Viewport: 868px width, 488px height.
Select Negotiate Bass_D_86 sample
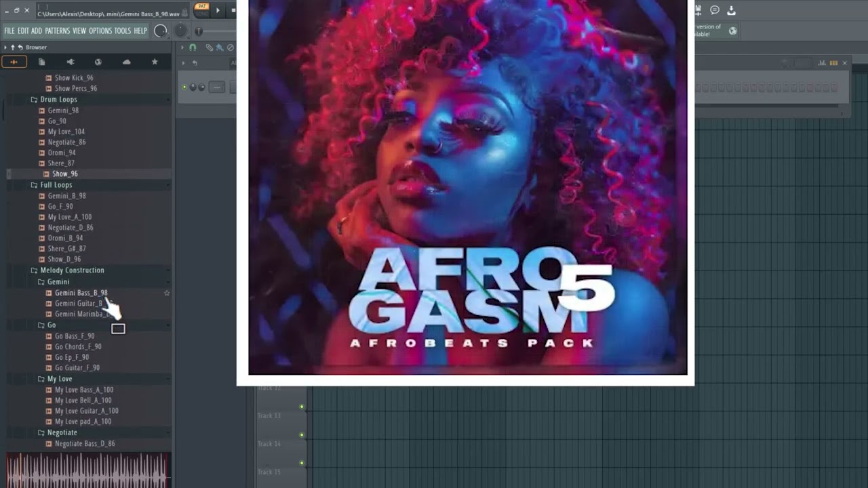pos(85,444)
